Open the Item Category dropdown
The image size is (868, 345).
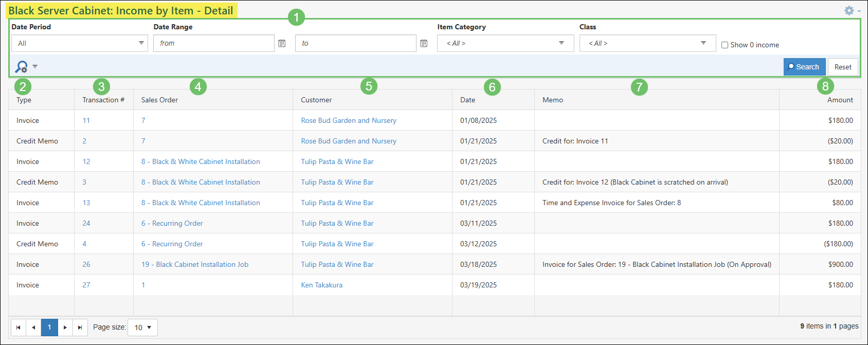click(x=505, y=43)
